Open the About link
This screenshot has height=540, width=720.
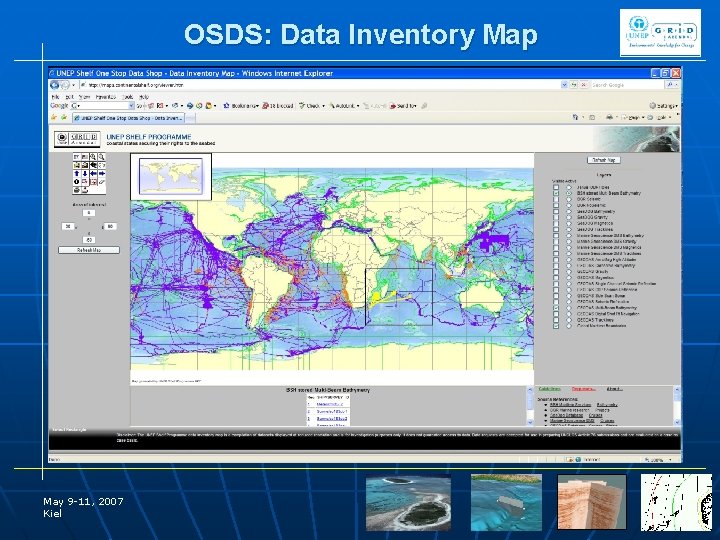pos(615,389)
